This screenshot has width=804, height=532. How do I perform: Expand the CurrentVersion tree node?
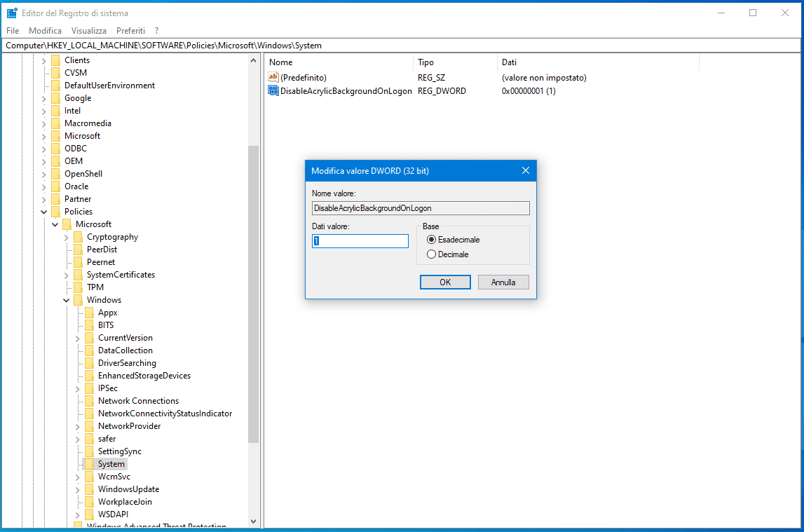[78, 338]
